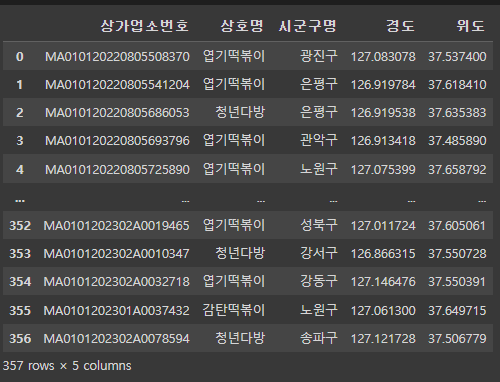500x382 pixels.
Task: Select cell MA0101202302A0019465
Action: click(116, 226)
